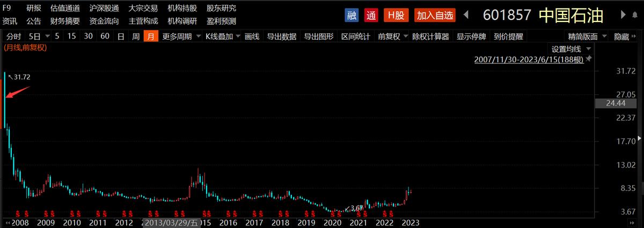Select the 60-minute period

pyautogui.click(x=105, y=37)
